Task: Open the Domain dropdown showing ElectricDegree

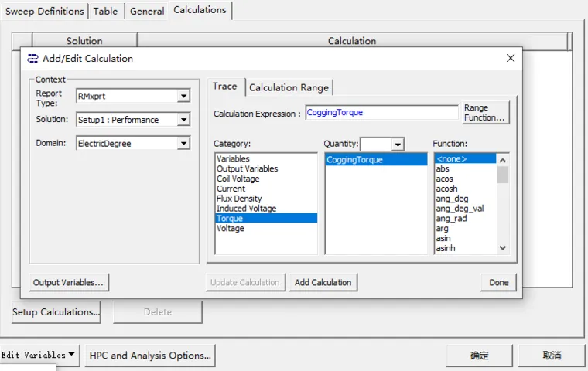Action: [183, 143]
